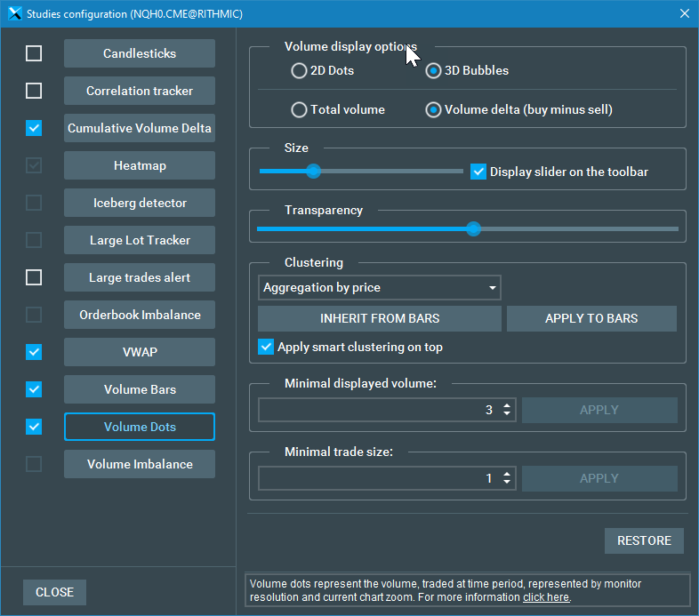
Task: Switch to the VWAP study settings
Action: [140, 352]
